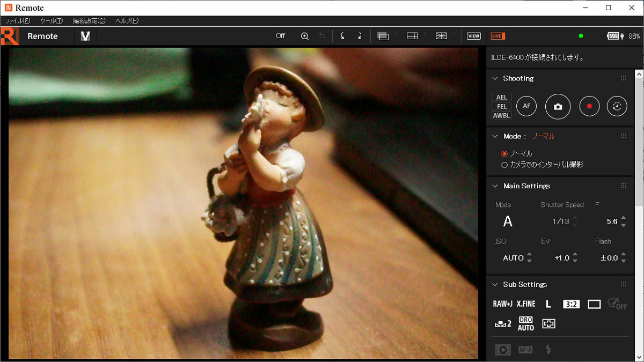Open the overlay image display icon
This screenshot has width=644, height=362.
(x=383, y=36)
